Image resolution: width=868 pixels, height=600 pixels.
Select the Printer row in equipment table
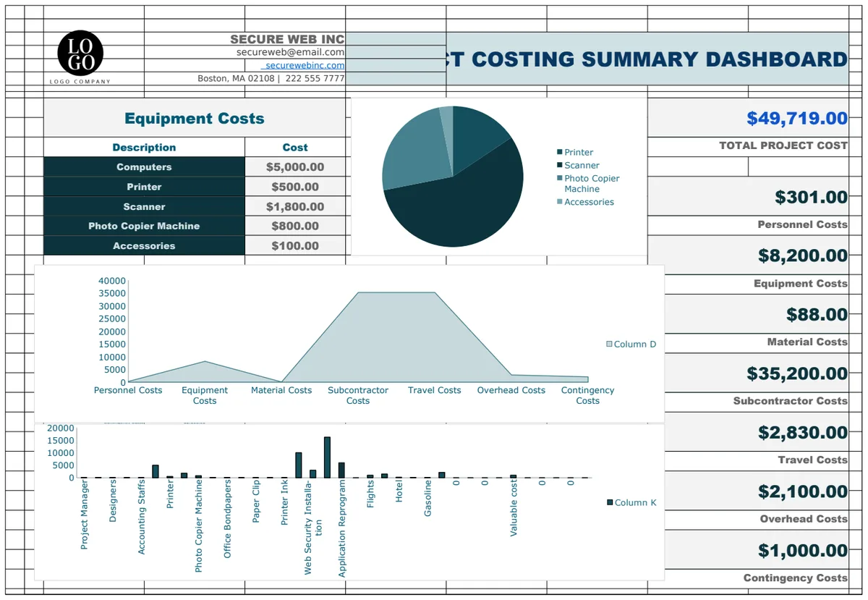click(x=144, y=187)
